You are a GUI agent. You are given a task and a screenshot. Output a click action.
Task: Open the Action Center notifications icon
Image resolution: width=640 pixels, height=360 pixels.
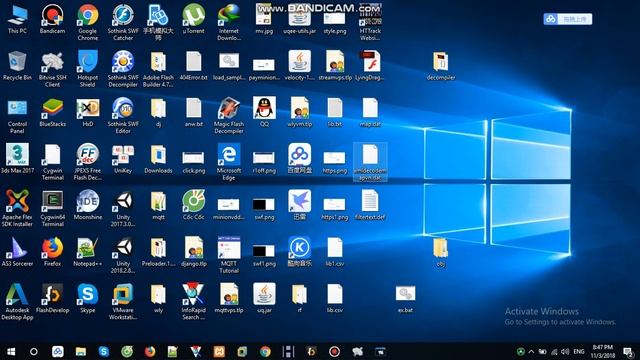pos(629,351)
